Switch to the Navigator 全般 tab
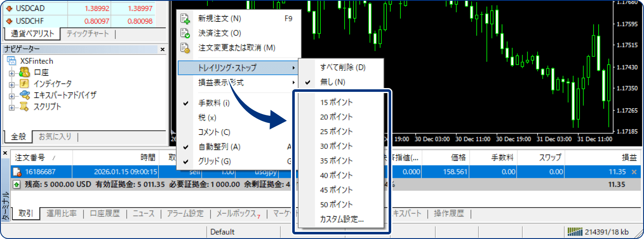Image resolution: width=644 pixels, height=239 pixels. pos(18,136)
